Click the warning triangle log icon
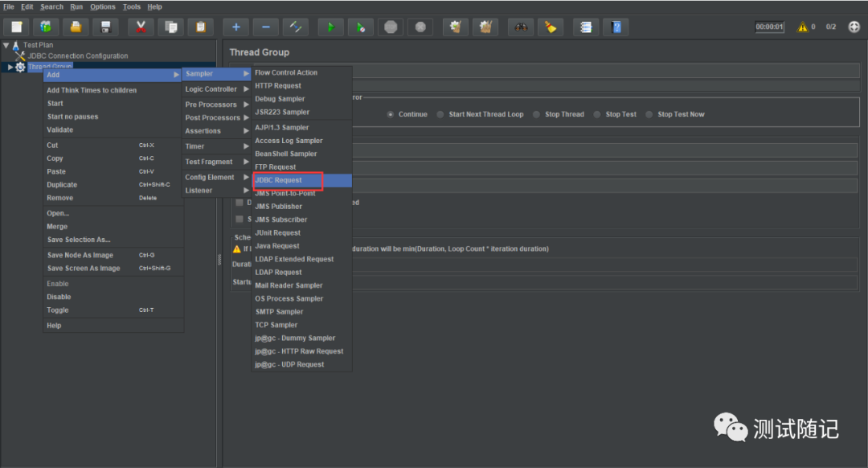The image size is (868, 468). coord(802,27)
